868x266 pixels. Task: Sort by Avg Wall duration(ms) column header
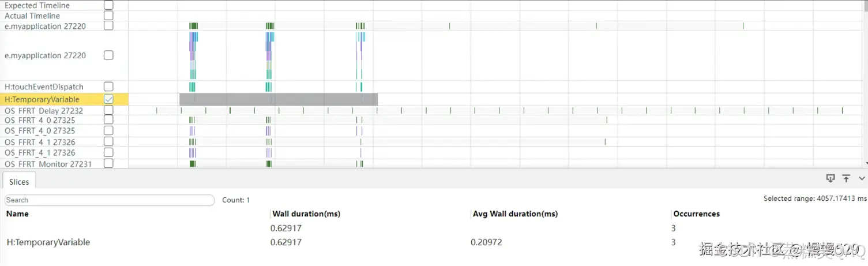click(515, 213)
